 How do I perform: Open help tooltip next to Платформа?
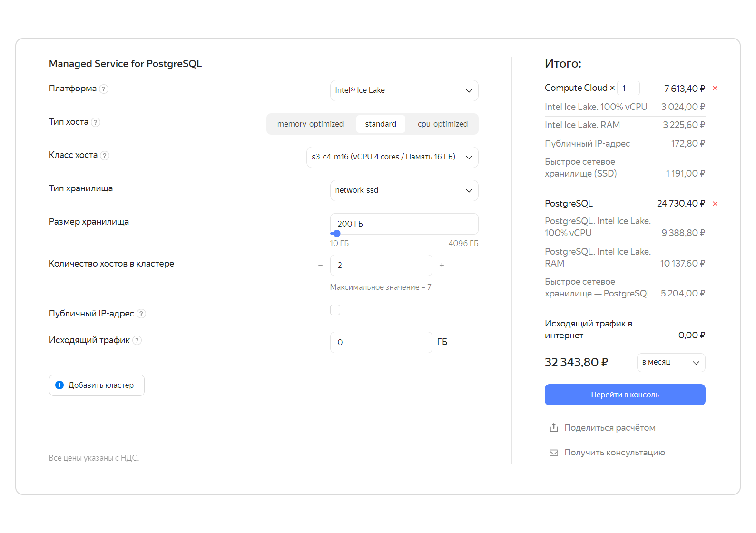click(104, 89)
